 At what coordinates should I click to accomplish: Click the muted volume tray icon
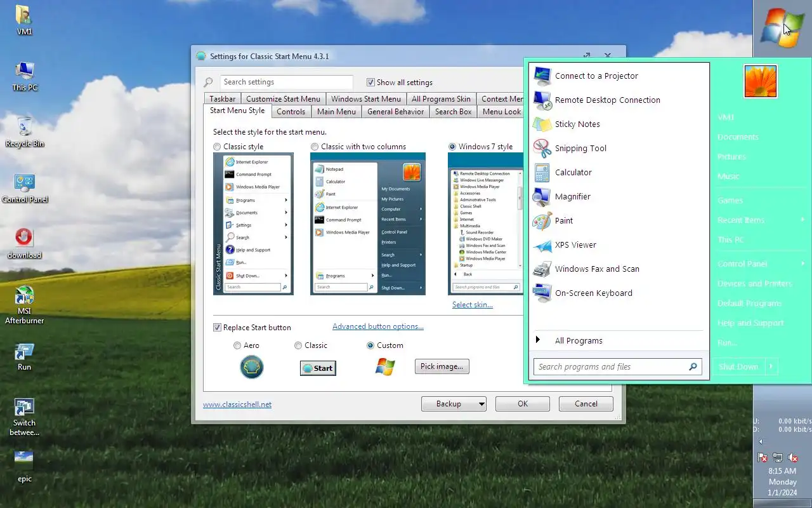pyautogui.click(x=792, y=457)
